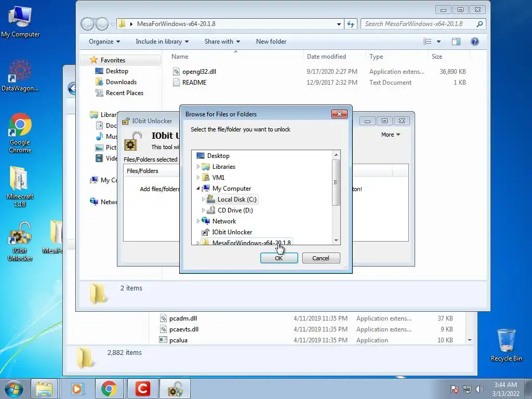Expand Local Disk (C:) node arrow
Image resolution: width=532 pixels, height=399 pixels.
click(x=203, y=199)
